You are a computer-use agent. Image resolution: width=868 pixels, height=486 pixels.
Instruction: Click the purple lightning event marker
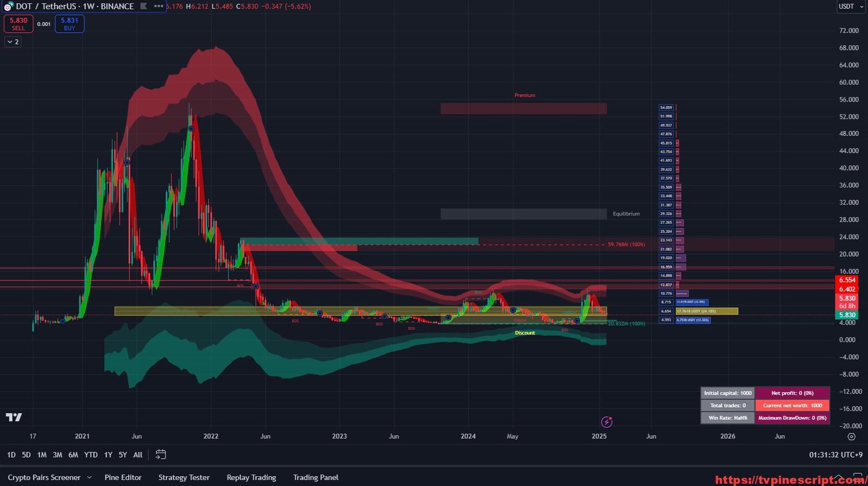tap(607, 422)
